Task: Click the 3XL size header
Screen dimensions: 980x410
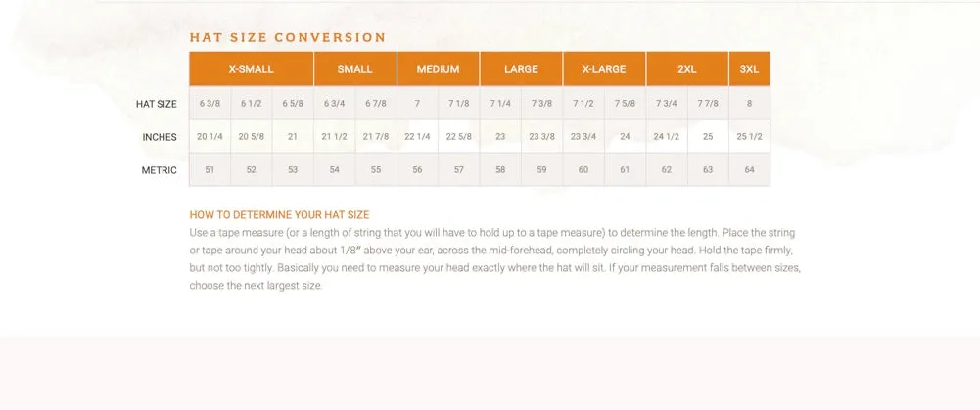Action: [749, 68]
